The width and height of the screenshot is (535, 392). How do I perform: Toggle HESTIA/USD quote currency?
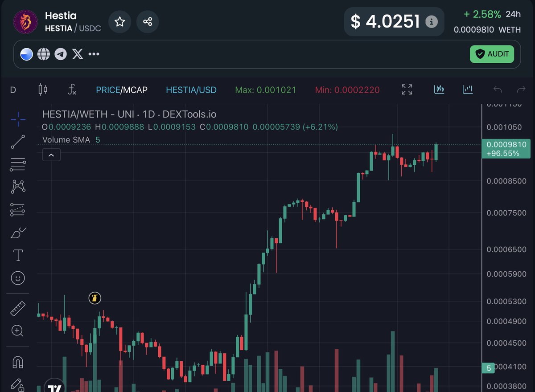click(191, 90)
